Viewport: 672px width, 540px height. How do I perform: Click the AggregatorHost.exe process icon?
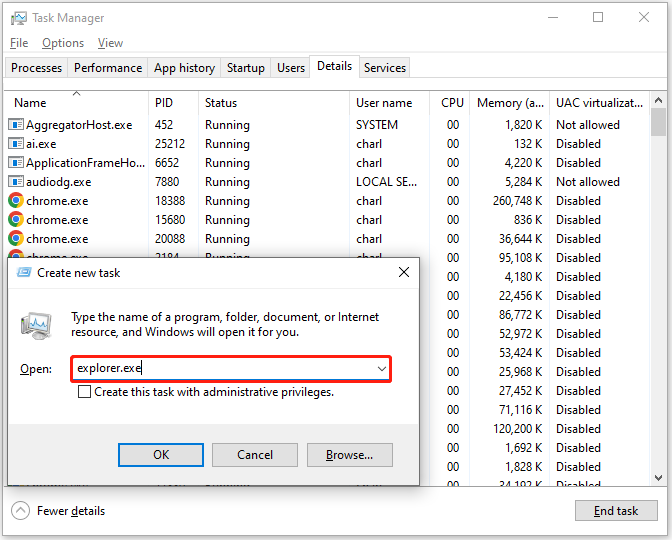[x=16, y=125]
